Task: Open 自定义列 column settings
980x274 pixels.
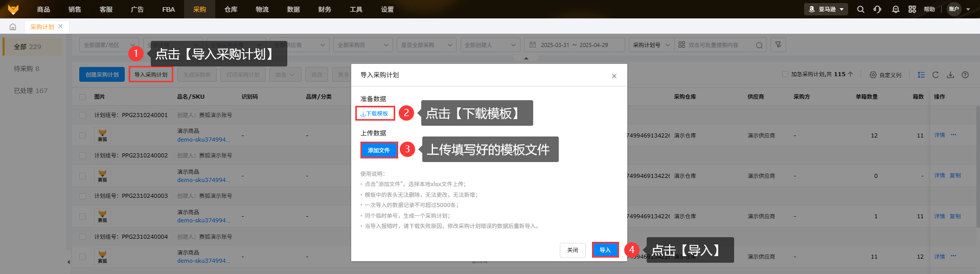Action: (886, 75)
